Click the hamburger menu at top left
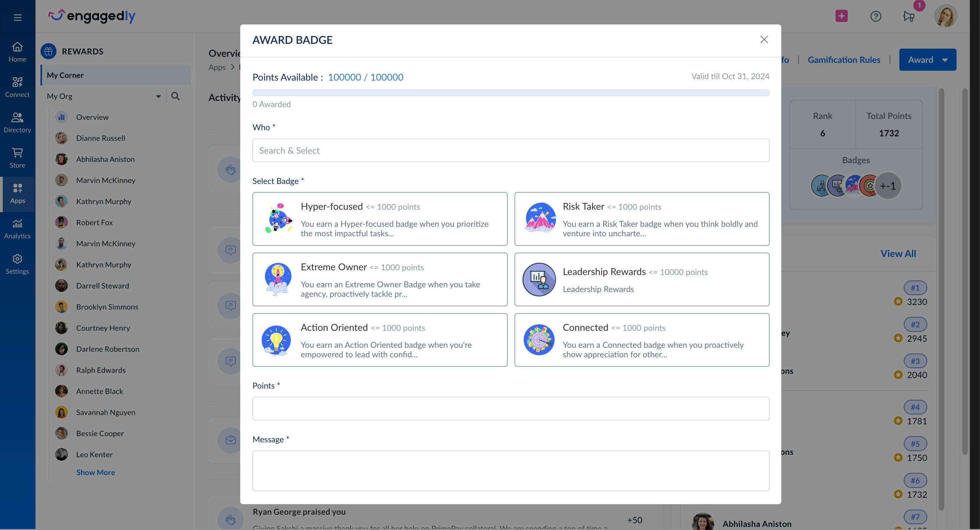980x530 pixels. [17, 17]
